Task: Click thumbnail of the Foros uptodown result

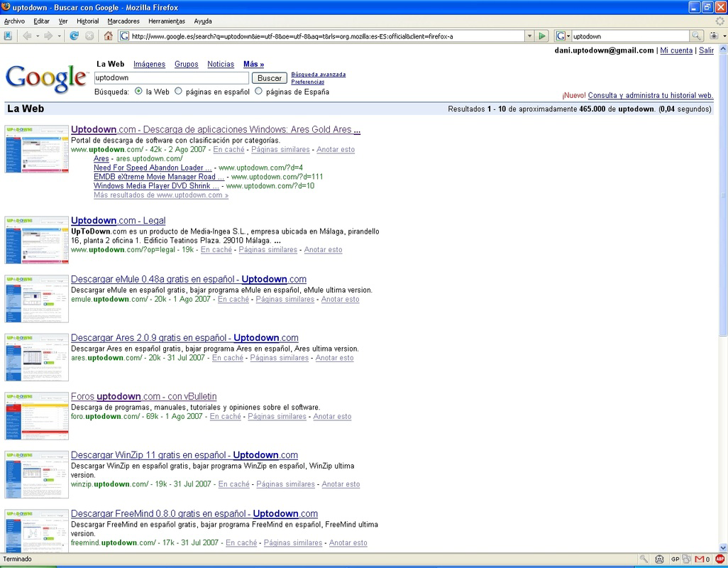Action: click(x=37, y=415)
